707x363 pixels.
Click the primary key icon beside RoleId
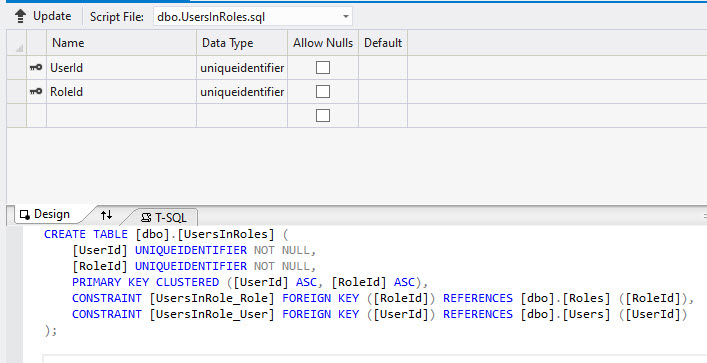coord(36,92)
